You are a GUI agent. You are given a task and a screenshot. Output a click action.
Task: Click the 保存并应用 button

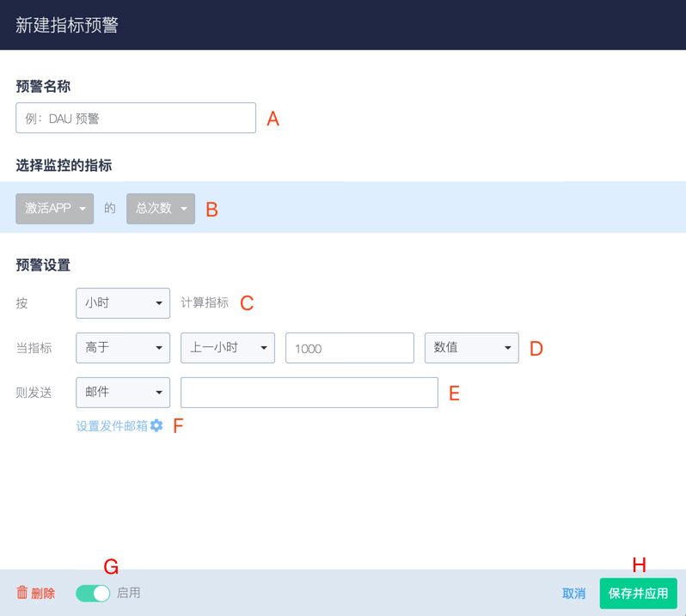pyautogui.click(x=639, y=594)
